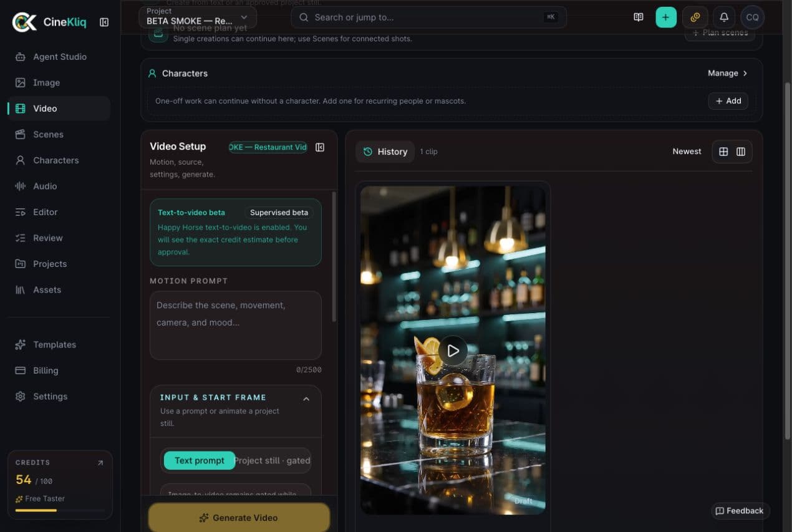The width and height of the screenshot is (792, 532).
Task: Open the documentation book icon
Action: (638, 17)
